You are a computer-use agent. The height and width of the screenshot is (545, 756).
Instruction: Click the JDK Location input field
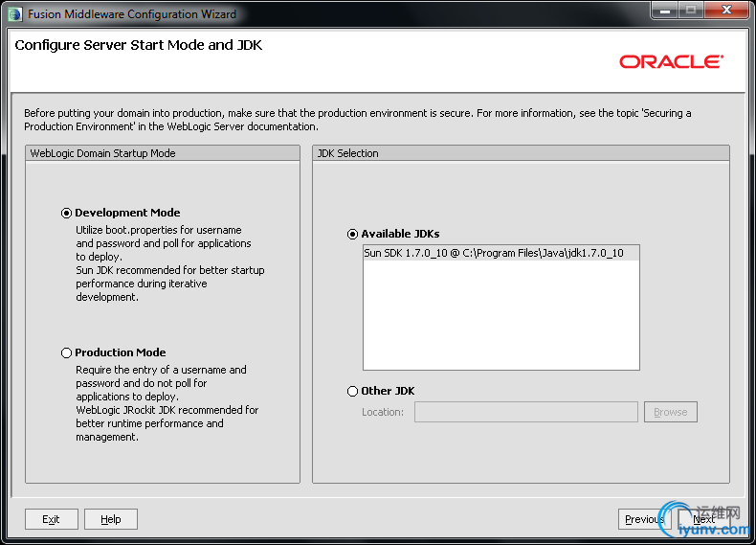pos(526,412)
